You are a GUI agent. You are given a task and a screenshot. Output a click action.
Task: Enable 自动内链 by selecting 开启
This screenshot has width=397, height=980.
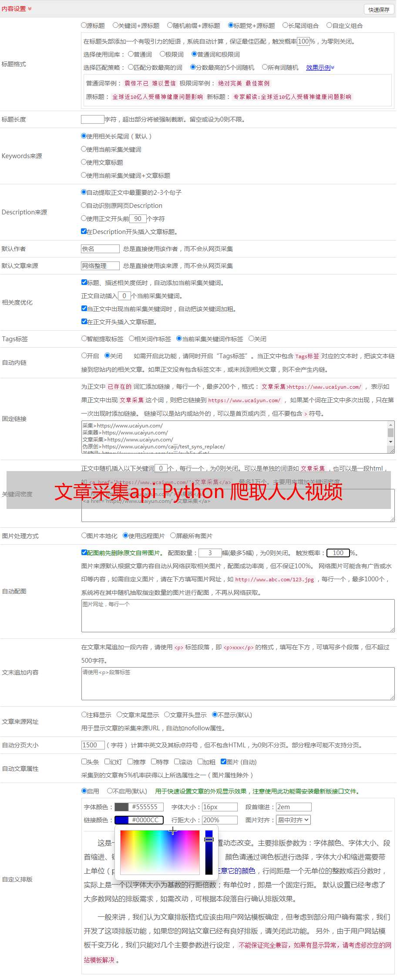click(x=84, y=356)
